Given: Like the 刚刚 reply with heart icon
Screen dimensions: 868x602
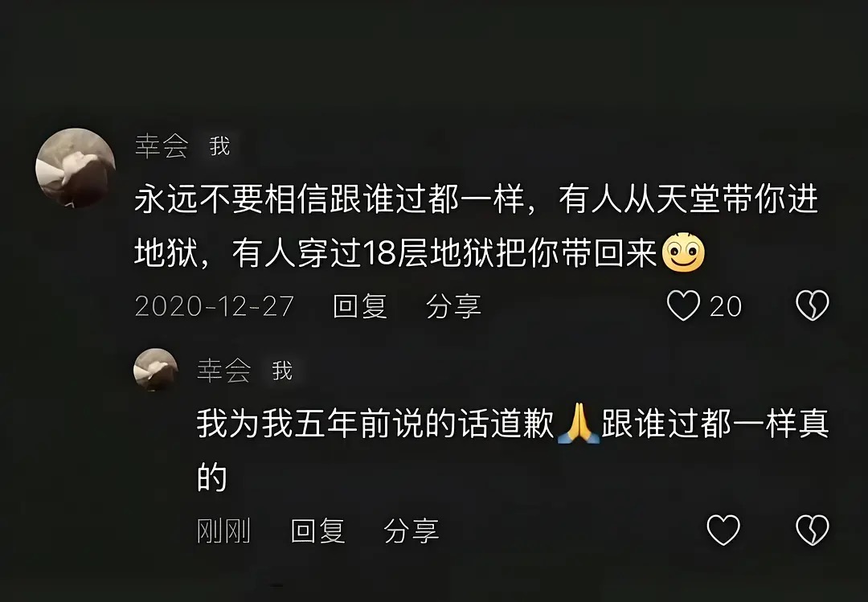Looking at the screenshot, I should [x=723, y=530].
